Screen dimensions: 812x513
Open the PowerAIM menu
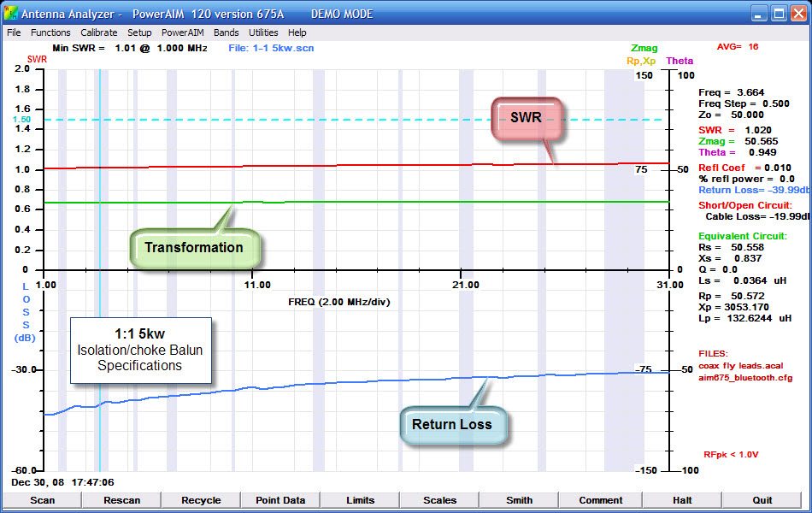(x=183, y=32)
